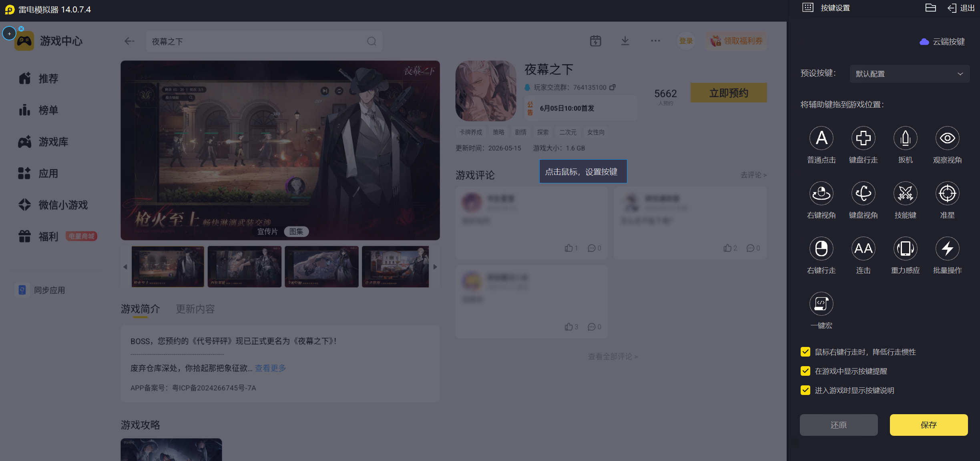Viewport: 980px width, 461px height.
Task: Show previous screenshots with left arrow
Action: tap(125, 267)
